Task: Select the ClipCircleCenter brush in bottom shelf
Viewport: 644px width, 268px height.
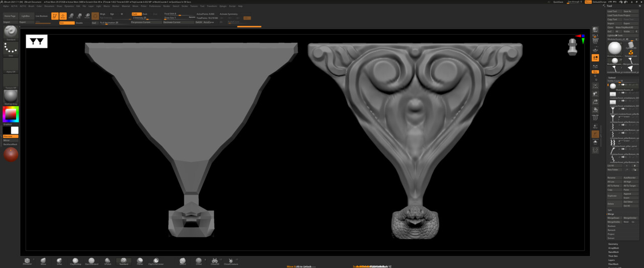Action: [x=156, y=261]
